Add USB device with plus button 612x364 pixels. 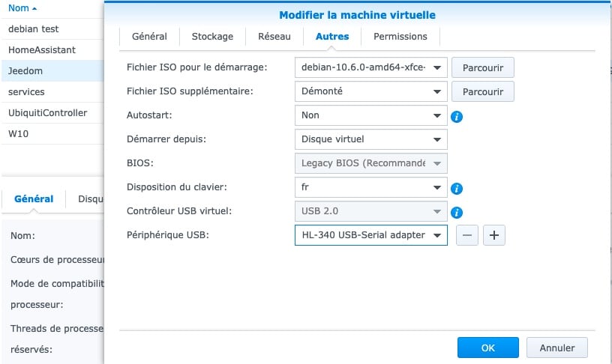point(494,235)
